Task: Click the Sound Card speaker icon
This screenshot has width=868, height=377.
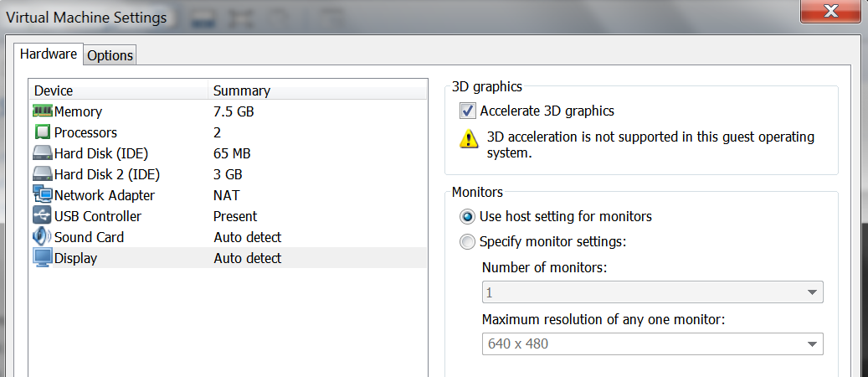Action: pyautogui.click(x=43, y=237)
